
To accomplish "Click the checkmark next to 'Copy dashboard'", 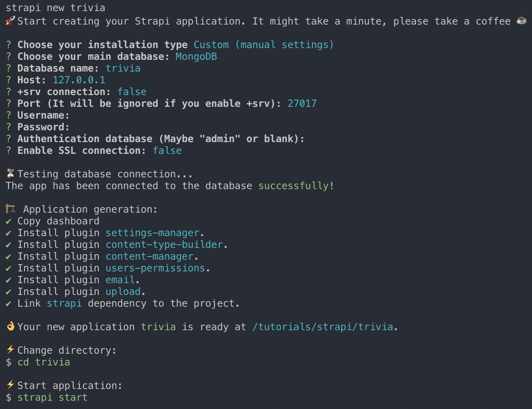I will pos(9,221).
